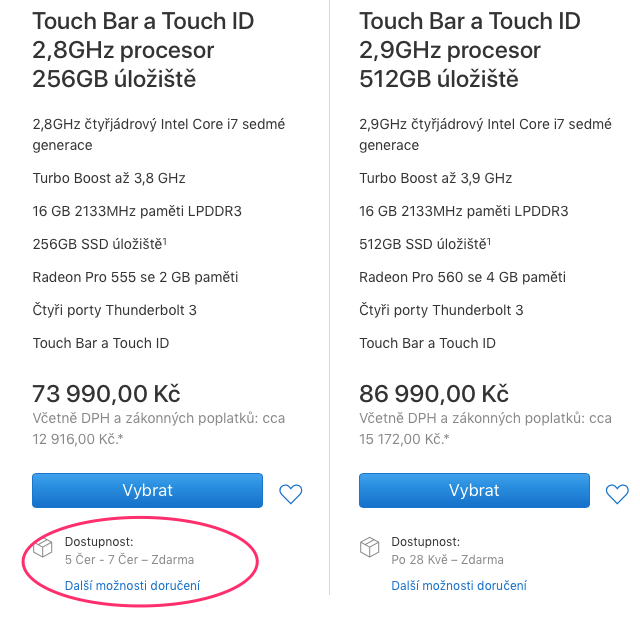This screenshot has height=617, width=640.
Task: Click the Turbo Boost až 3,8 GHz line
Action: (x=109, y=178)
